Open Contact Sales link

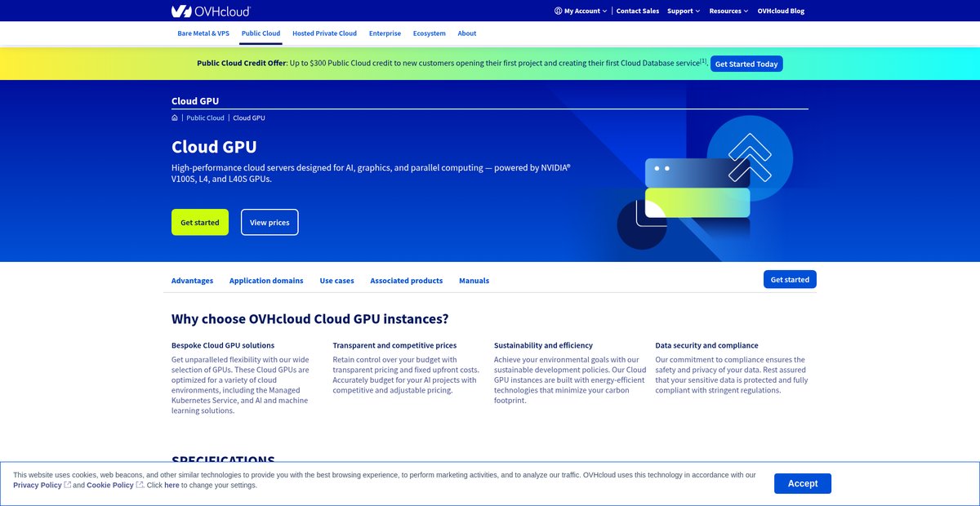click(638, 11)
